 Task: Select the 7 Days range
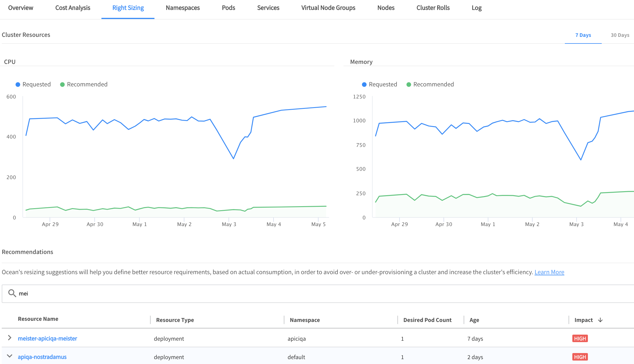click(x=583, y=35)
